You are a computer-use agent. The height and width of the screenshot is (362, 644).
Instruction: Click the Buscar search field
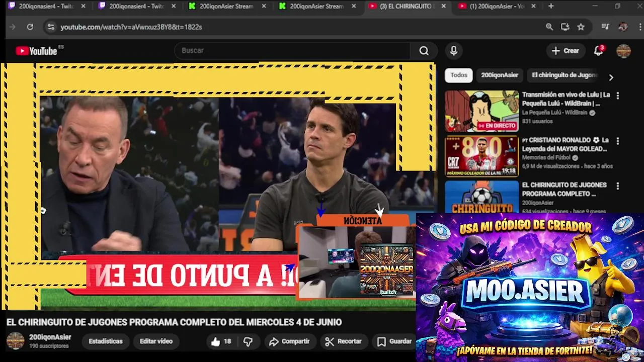292,51
